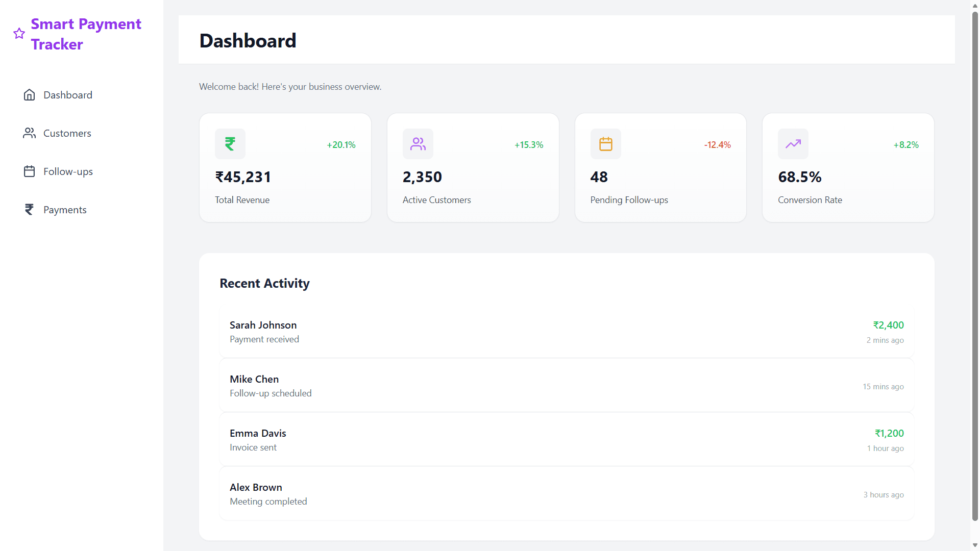The height and width of the screenshot is (551, 980).
Task: Click the scrollbar down arrow
Action: (975, 545)
